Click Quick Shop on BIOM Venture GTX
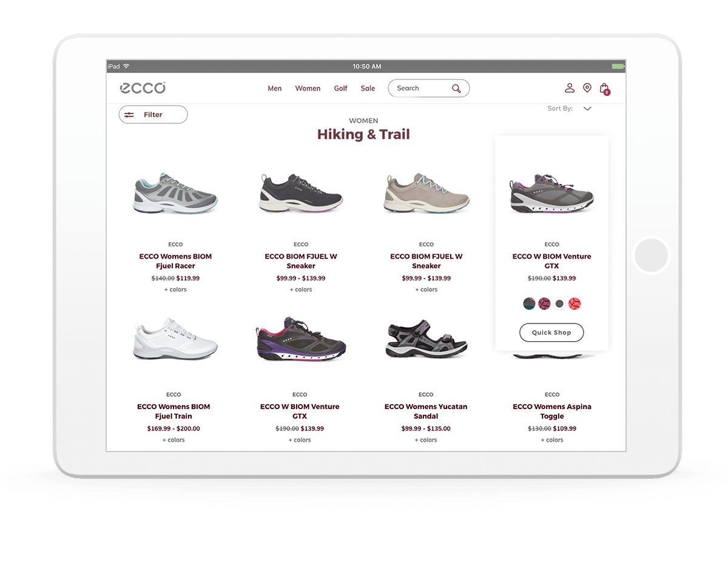The image size is (728, 562). [551, 333]
